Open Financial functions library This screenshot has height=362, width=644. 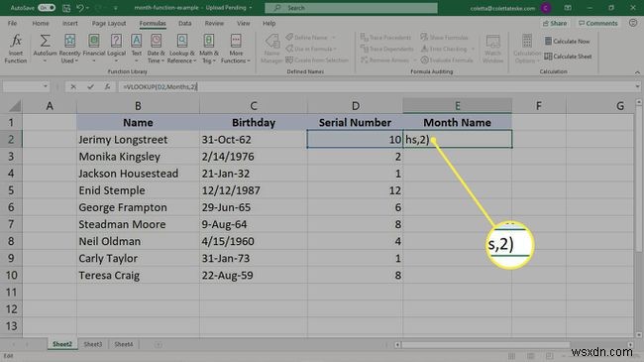[x=94, y=49]
